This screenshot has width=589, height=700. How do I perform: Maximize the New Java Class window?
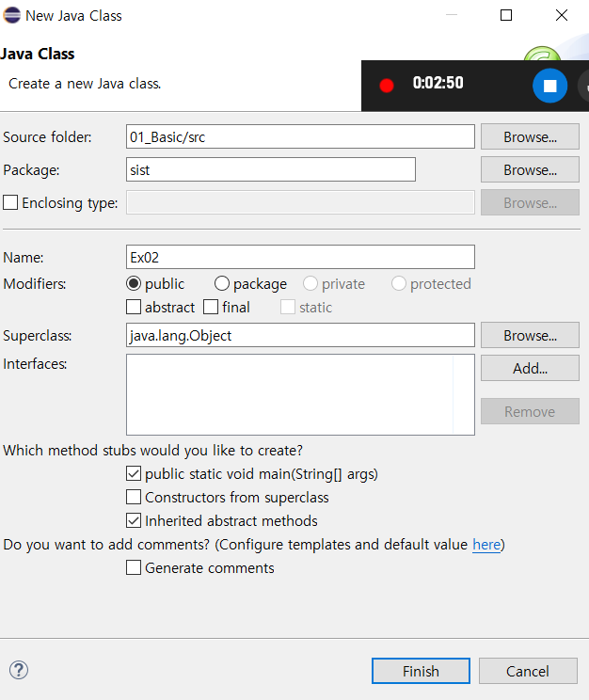click(x=506, y=15)
